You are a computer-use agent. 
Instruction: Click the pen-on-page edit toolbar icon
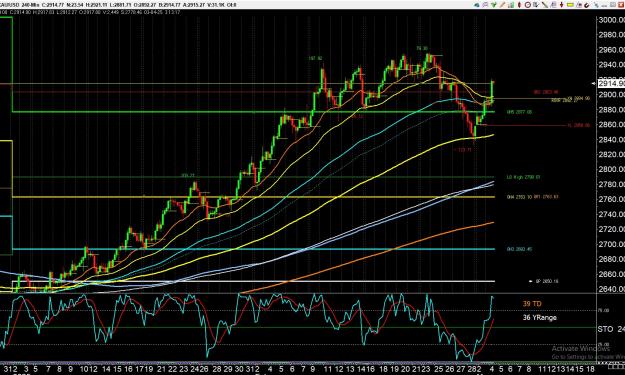pos(579,5)
